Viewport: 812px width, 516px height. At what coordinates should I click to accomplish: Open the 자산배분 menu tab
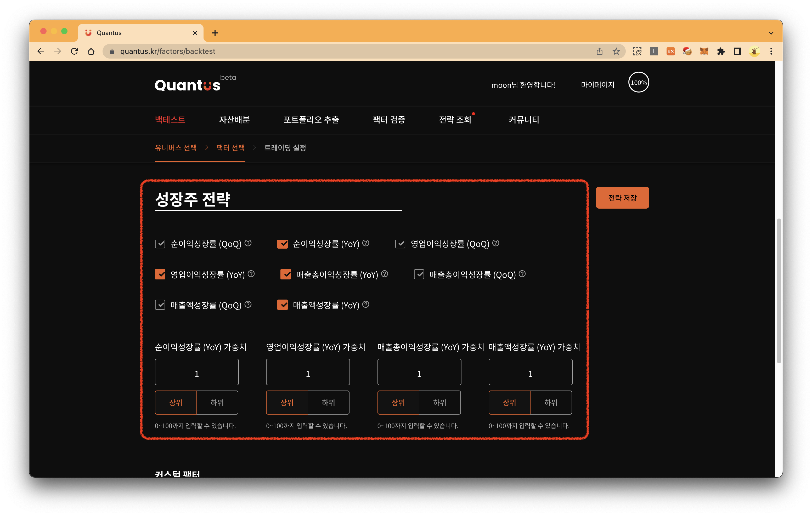[234, 120]
